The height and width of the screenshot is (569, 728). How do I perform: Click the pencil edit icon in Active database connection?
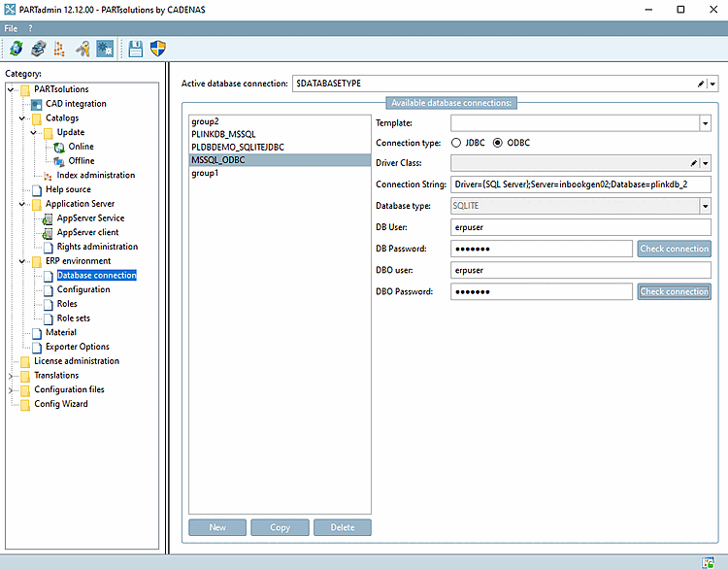[701, 84]
